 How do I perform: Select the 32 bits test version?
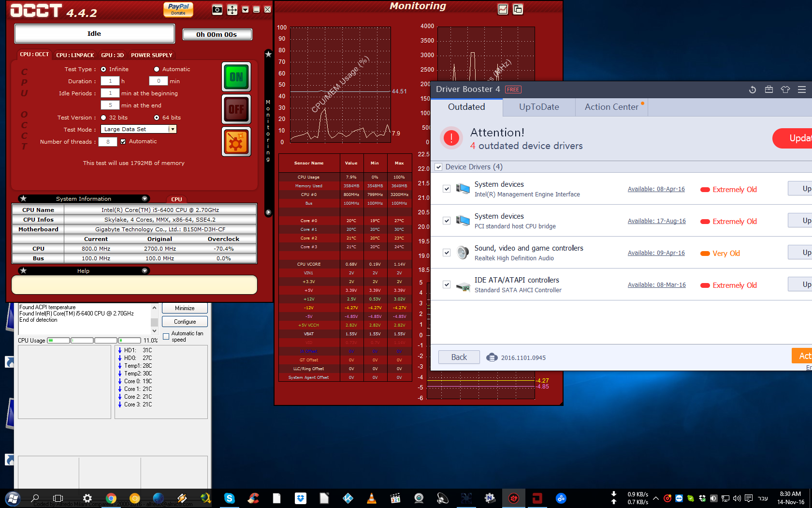pos(103,118)
